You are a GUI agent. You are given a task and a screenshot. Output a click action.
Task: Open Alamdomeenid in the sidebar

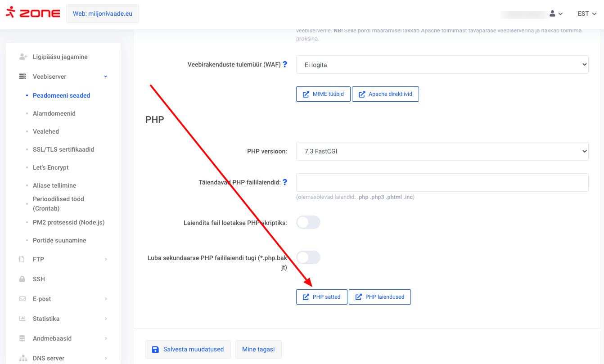(54, 113)
